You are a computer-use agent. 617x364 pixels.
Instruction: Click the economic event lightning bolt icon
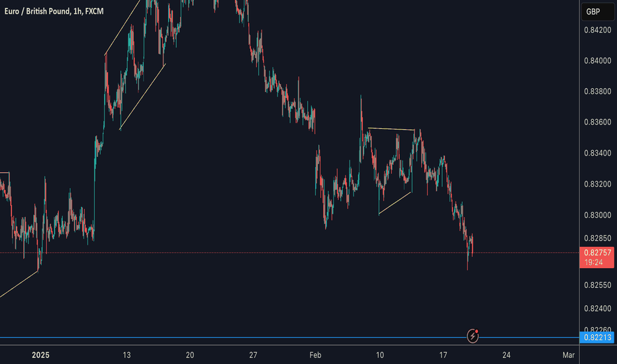coord(473,336)
